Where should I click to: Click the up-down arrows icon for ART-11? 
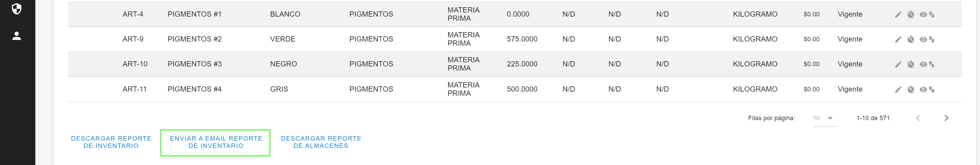click(932, 89)
